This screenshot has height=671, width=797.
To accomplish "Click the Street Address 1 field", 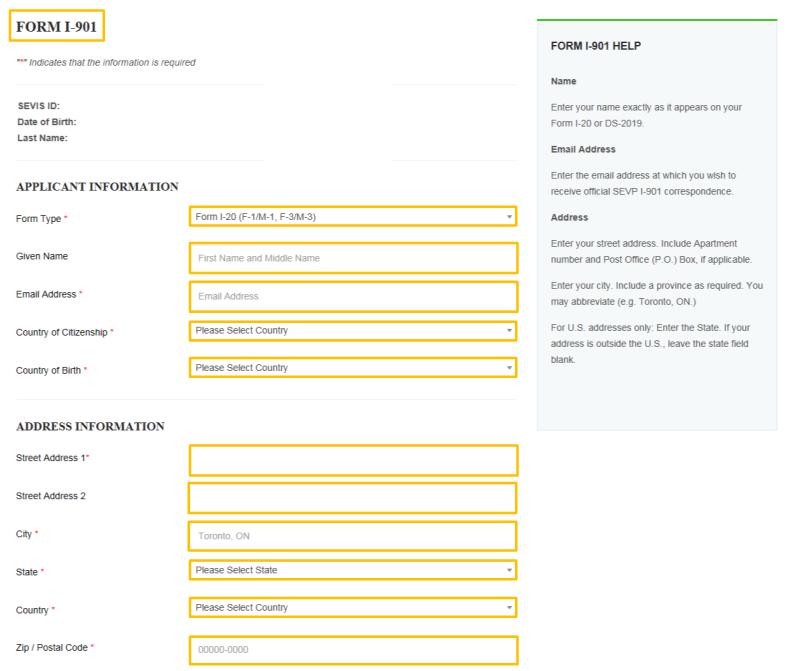I will click(353, 460).
